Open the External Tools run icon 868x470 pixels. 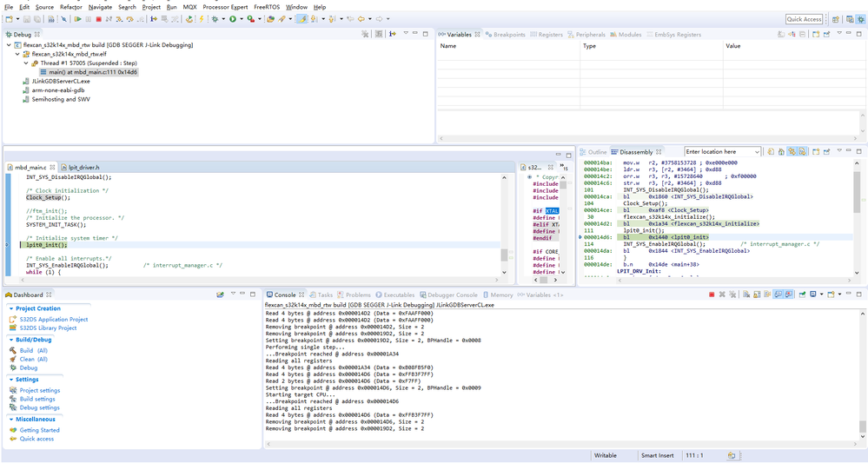pyautogui.click(x=251, y=19)
